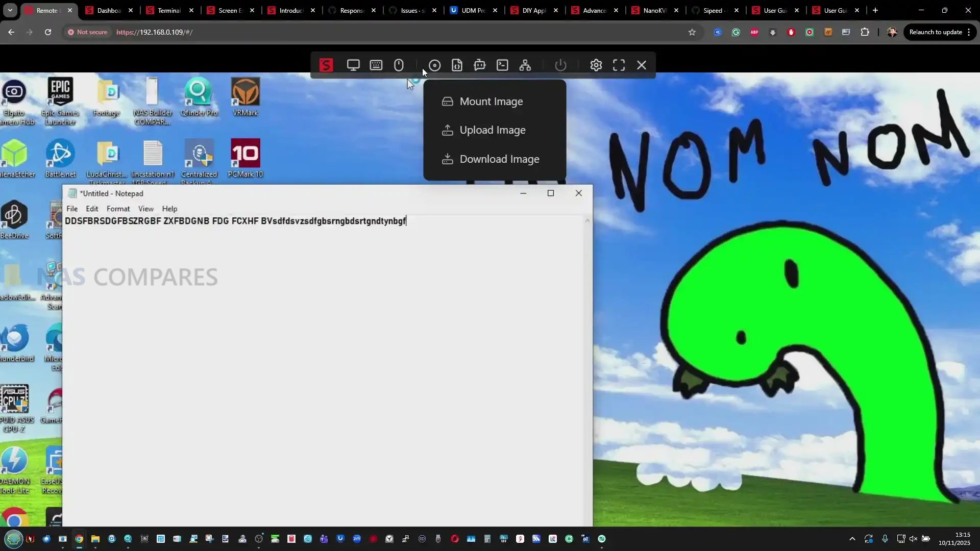
Task: Open the assistant bot icon
Action: coord(479,65)
